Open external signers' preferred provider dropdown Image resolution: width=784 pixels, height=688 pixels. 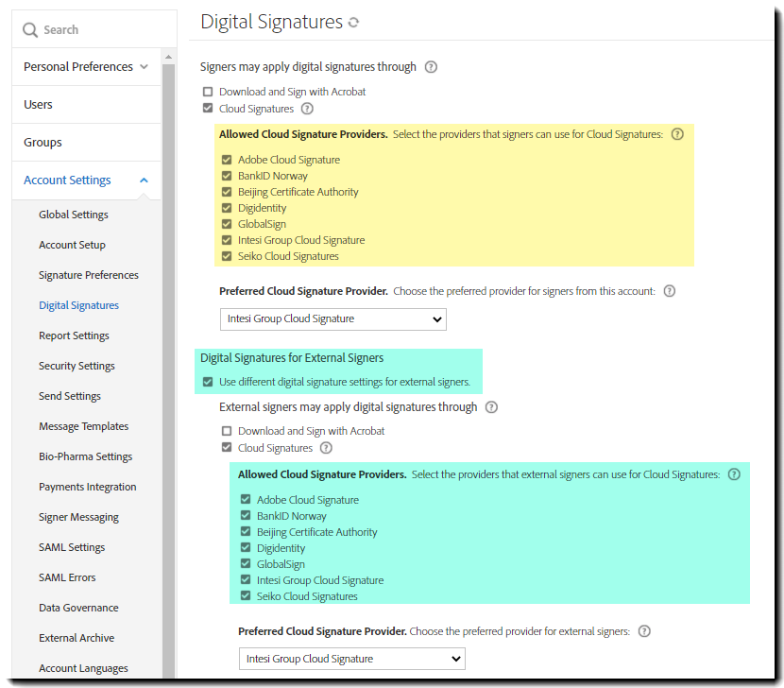point(351,659)
